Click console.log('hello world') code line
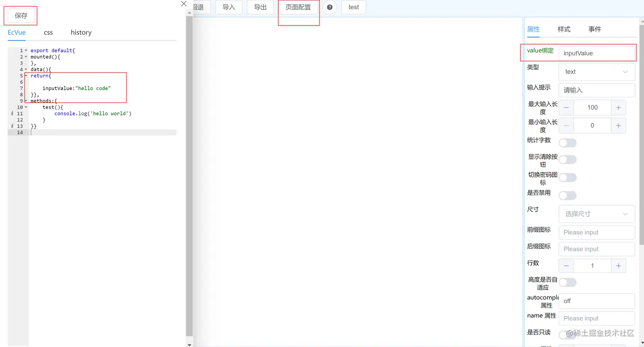The width and height of the screenshot is (644, 347). pyautogui.click(x=93, y=114)
